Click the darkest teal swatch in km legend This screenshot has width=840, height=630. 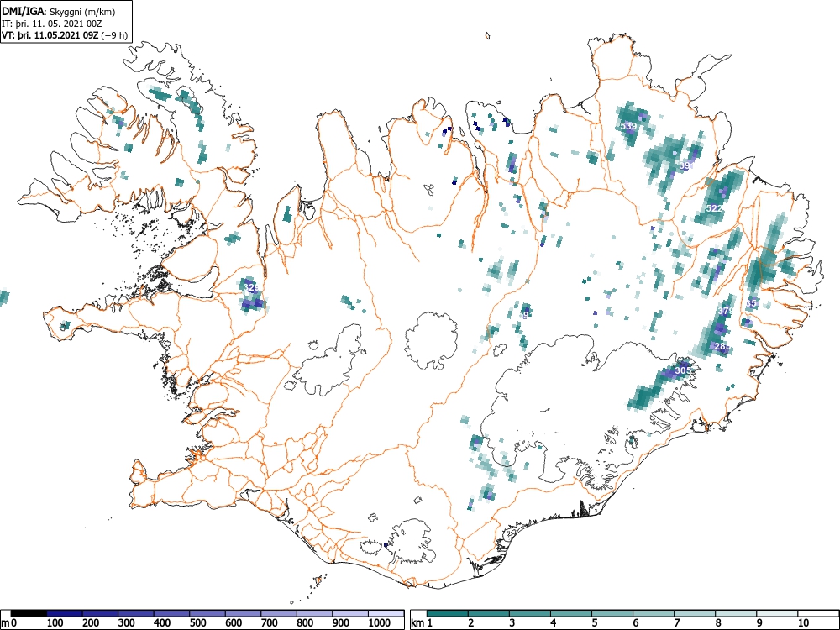click(448, 613)
